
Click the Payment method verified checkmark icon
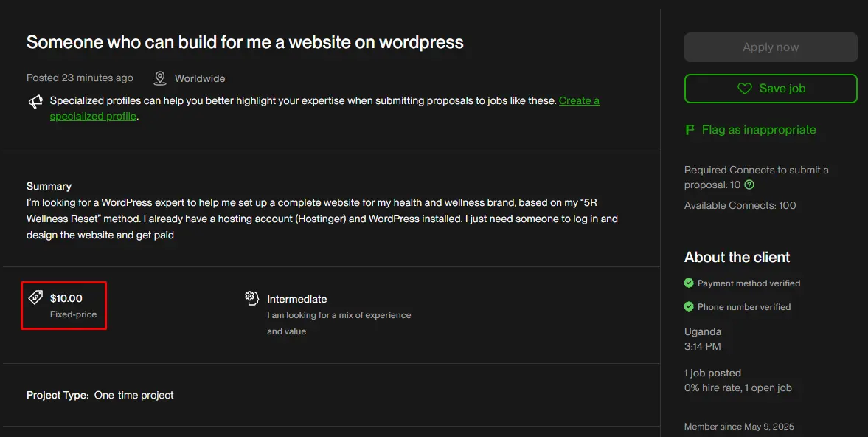689,283
